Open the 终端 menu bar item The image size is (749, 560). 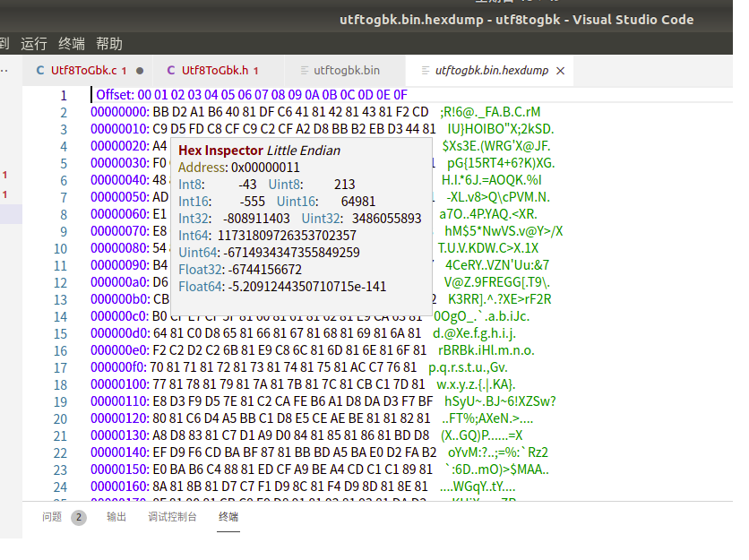point(73,42)
